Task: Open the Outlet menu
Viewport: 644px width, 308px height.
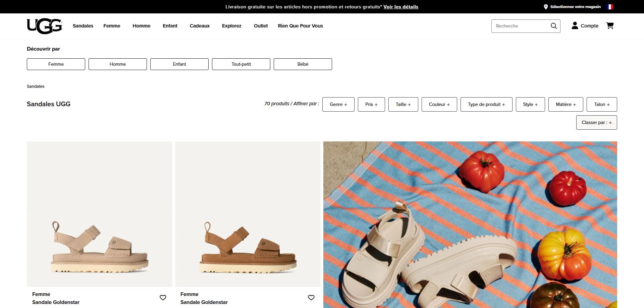Action: tap(261, 26)
